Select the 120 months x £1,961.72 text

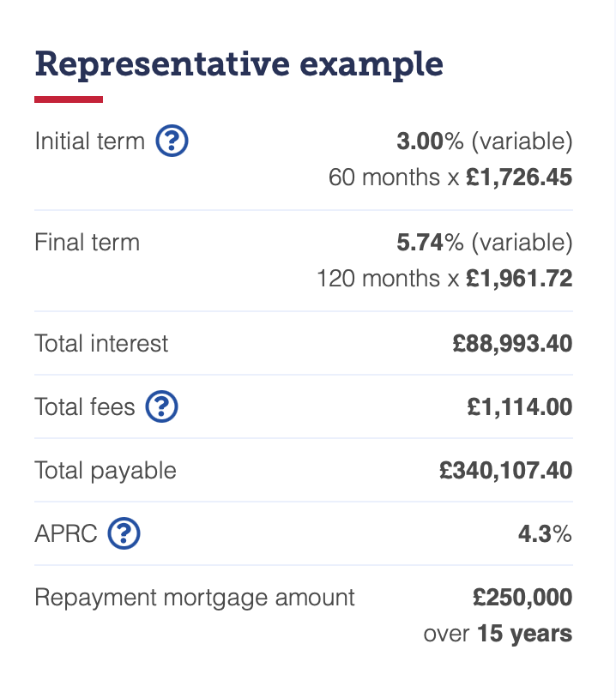(x=444, y=278)
